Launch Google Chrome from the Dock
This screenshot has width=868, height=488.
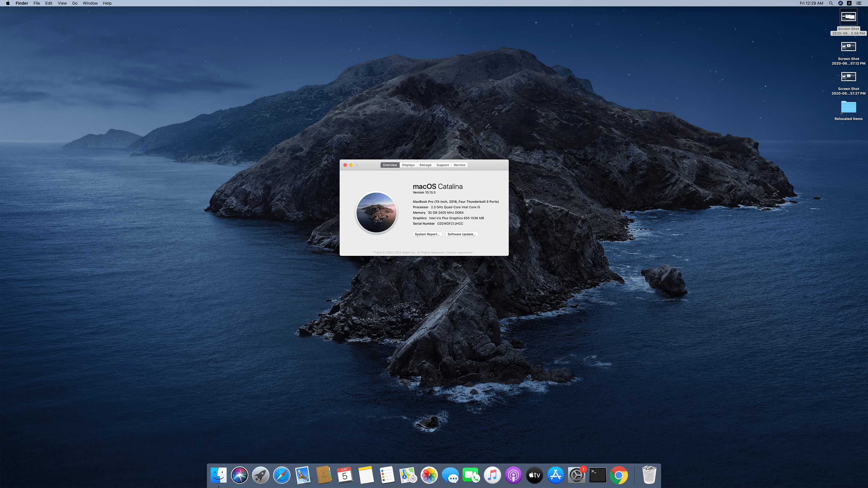tap(619, 475)
